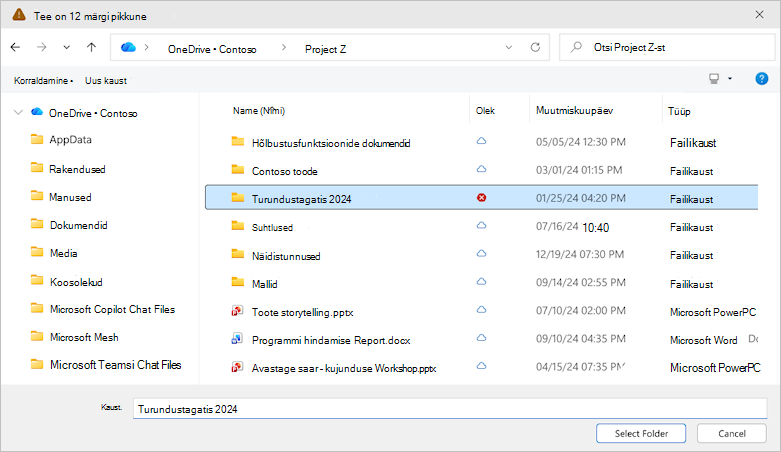Open address bar history dropdown

click(509, 47)
